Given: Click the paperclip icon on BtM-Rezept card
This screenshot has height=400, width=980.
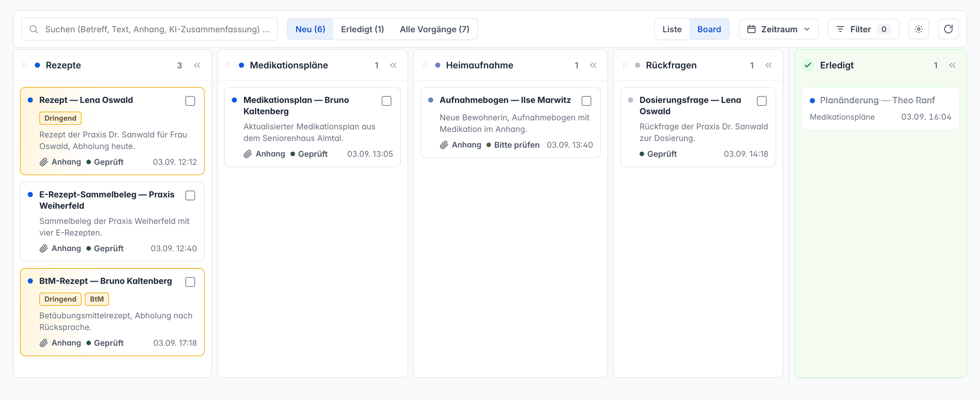Looking at the screenshot, I should 43,343.
